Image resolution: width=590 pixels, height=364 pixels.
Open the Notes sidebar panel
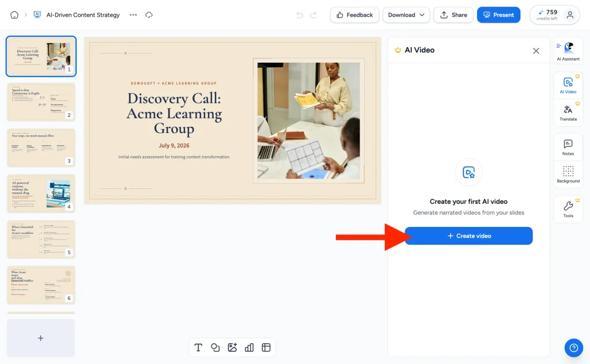[568, 147]
